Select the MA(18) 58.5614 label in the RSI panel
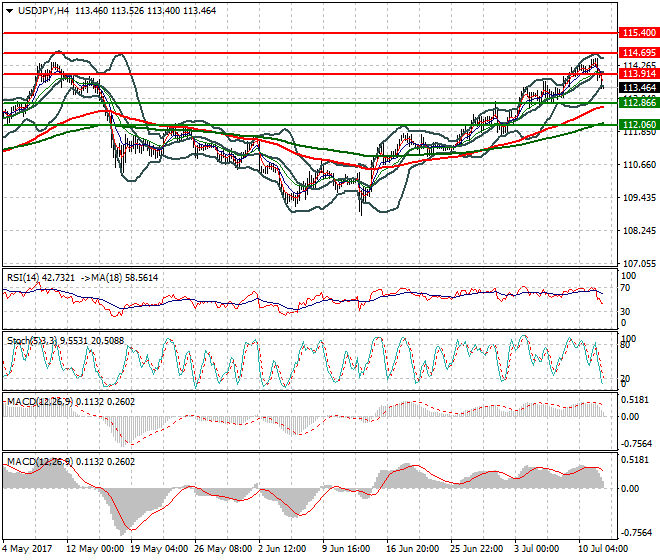Viewport: 660px width, 560px height. [124, 278]
